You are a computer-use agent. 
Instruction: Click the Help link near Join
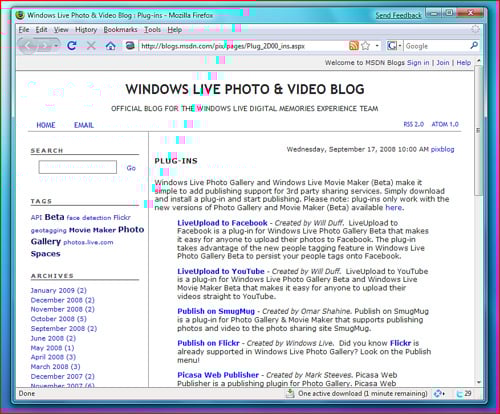tap(464, 63)
